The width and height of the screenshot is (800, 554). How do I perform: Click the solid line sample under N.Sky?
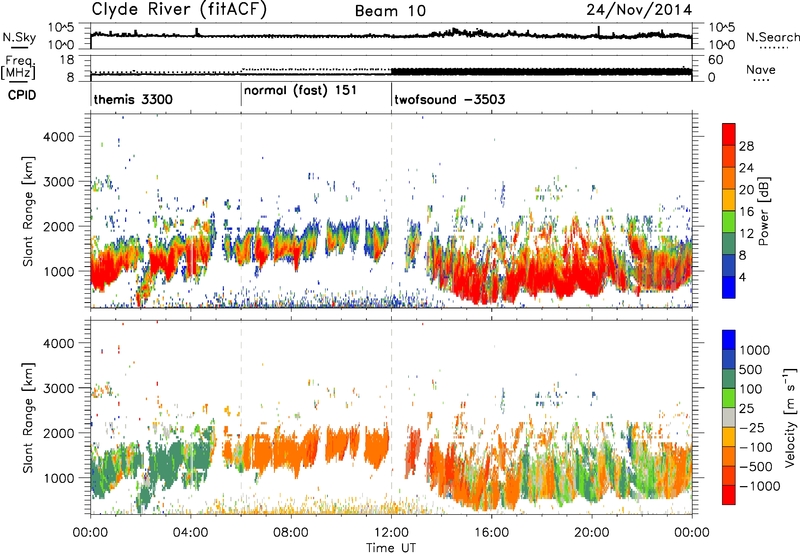coord(19,48)
